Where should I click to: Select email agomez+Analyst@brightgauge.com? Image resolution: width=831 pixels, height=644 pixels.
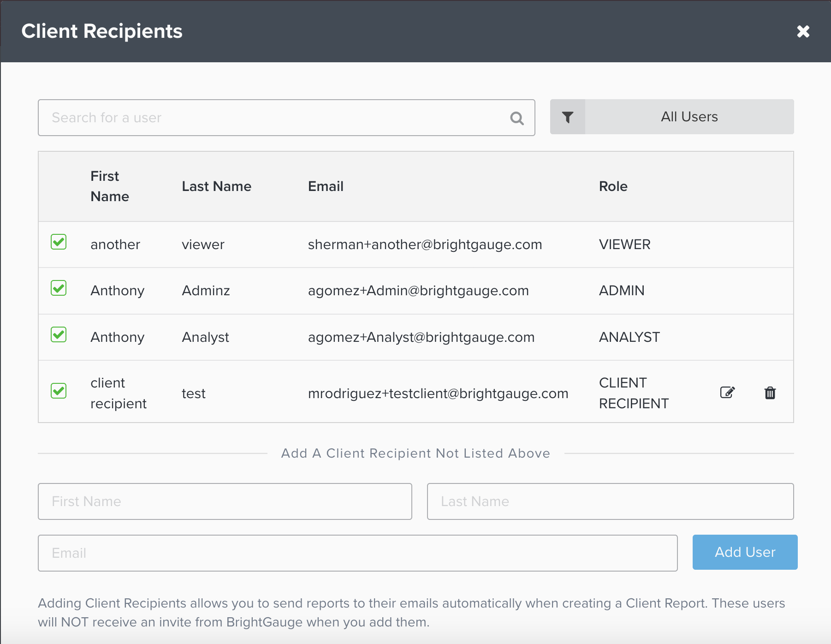point(421,337)
